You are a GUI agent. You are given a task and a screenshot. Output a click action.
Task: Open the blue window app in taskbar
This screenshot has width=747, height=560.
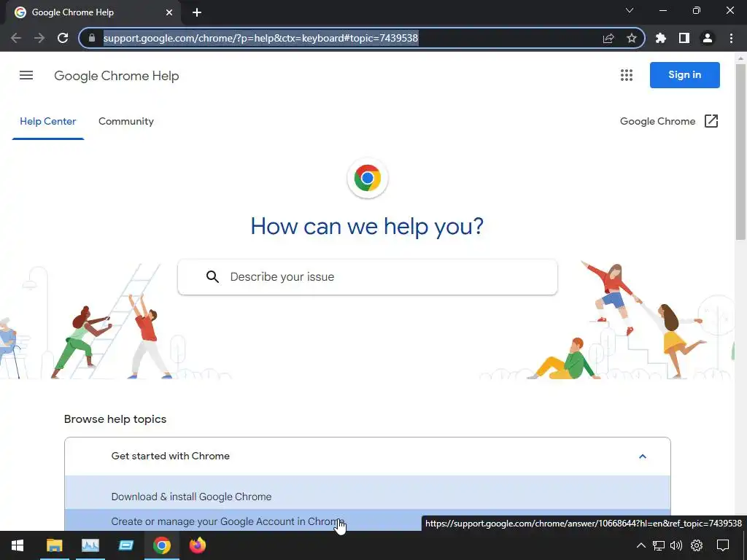[x=125, y=545]
